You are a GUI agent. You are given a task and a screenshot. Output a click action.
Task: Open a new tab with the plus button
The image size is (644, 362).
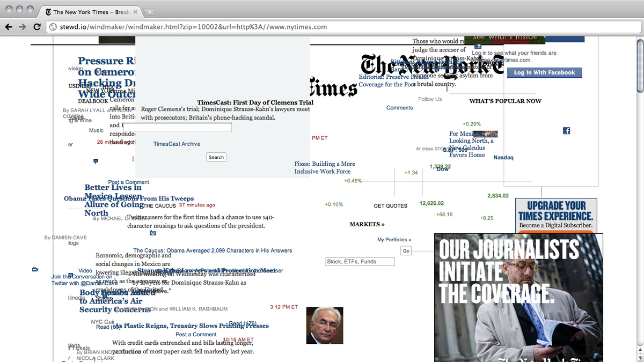(150, 12)
